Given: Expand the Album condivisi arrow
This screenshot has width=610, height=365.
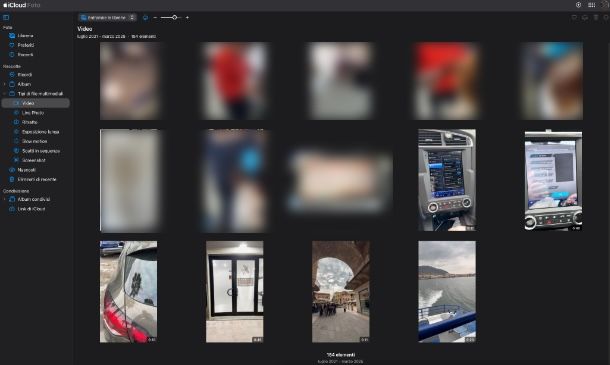Looking at the screenshot, I should click(5, 199).
